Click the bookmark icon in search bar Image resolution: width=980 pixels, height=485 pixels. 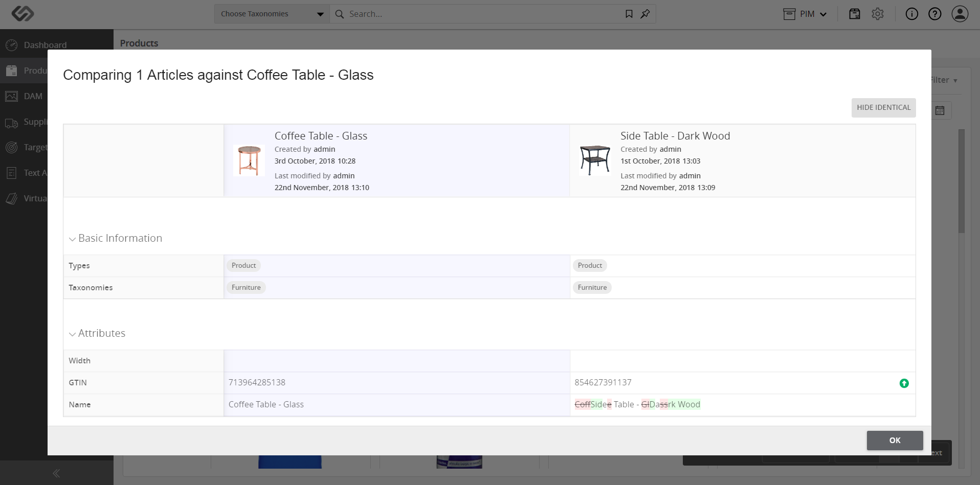point(629,14)
